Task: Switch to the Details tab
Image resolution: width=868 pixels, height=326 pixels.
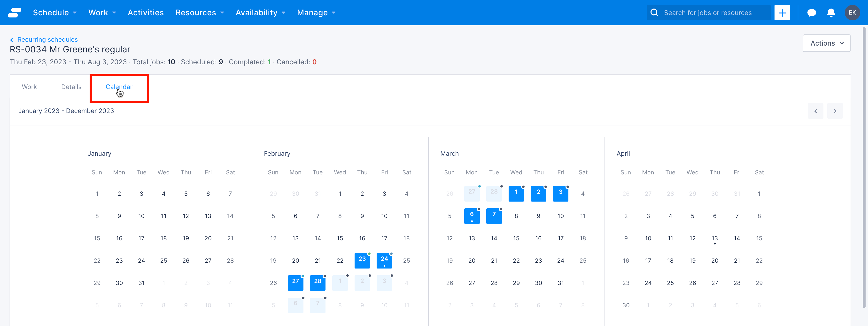Action: pyautogui.click(x=71, y=87)
